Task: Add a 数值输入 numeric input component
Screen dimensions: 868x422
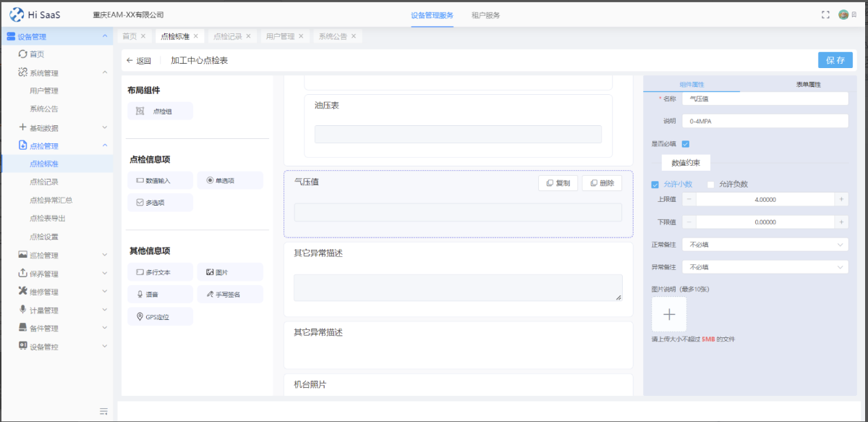Action: click(x=160, y=180)
